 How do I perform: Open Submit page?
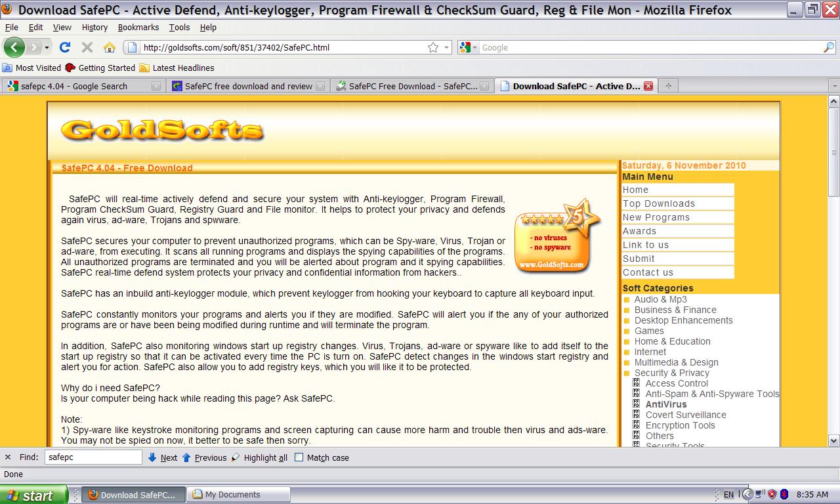[x=678, y=259]
